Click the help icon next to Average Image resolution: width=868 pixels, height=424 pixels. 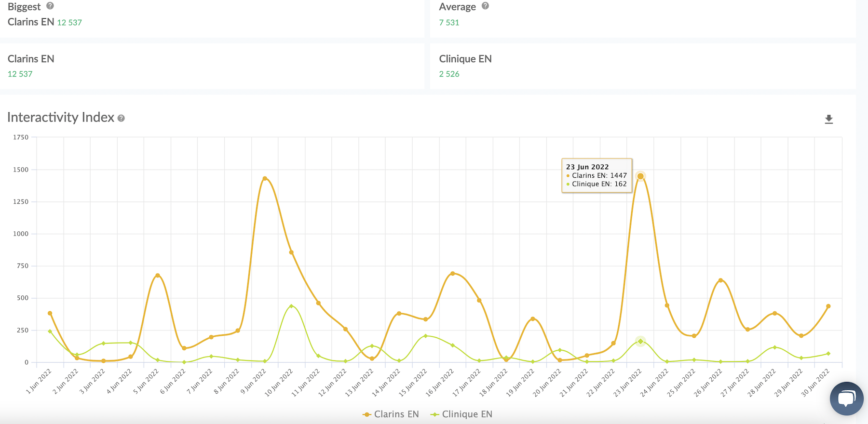click(485, 6)
